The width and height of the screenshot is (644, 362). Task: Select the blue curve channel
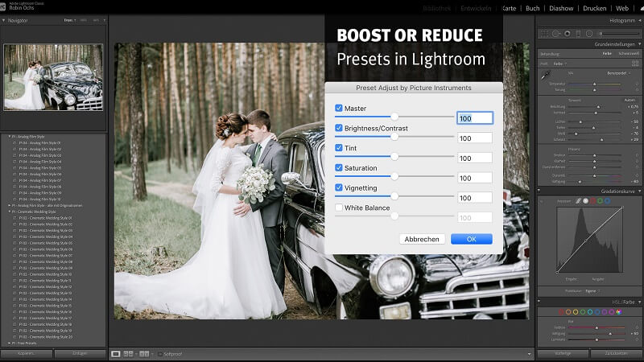608,201
